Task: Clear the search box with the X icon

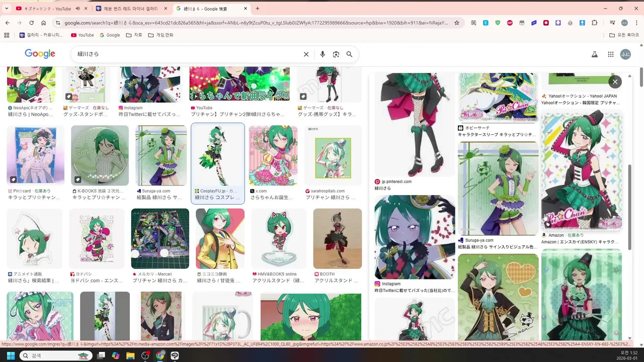Action: pos(306,54)
